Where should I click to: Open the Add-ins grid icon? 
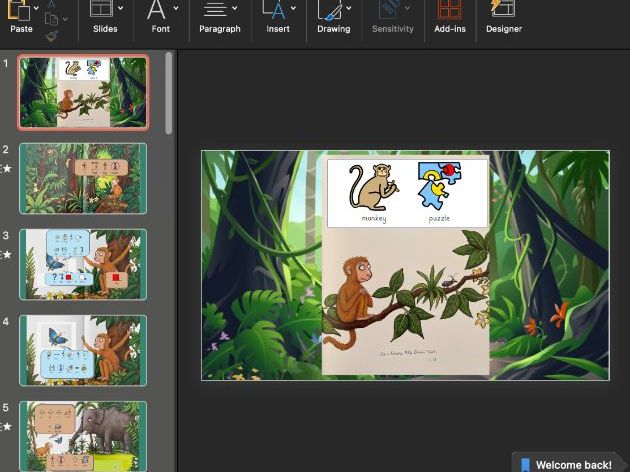coord(450,10)
